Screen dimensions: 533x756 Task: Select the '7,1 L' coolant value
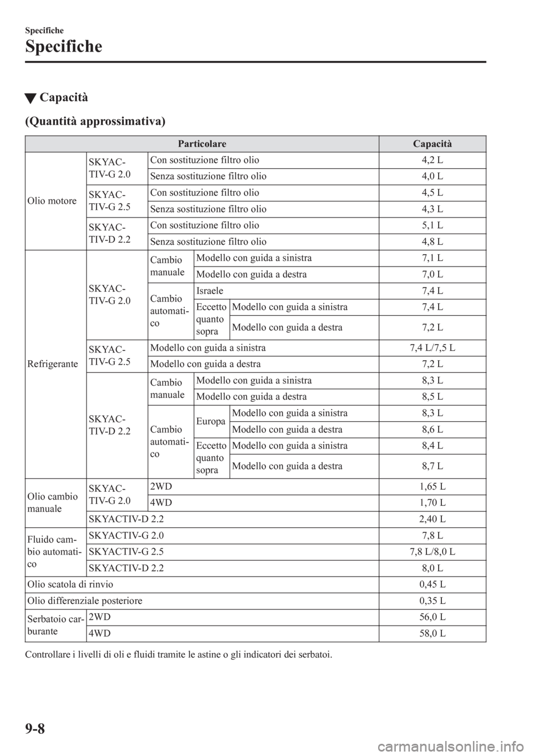pos(432,258)
